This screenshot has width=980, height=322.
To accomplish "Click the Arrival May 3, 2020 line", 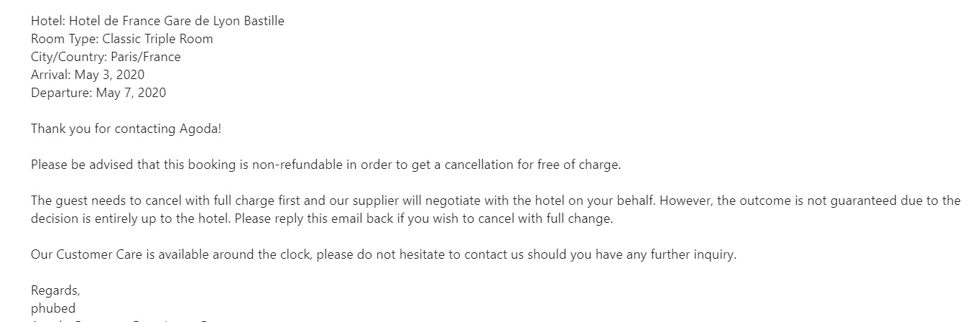I will 88,75.
